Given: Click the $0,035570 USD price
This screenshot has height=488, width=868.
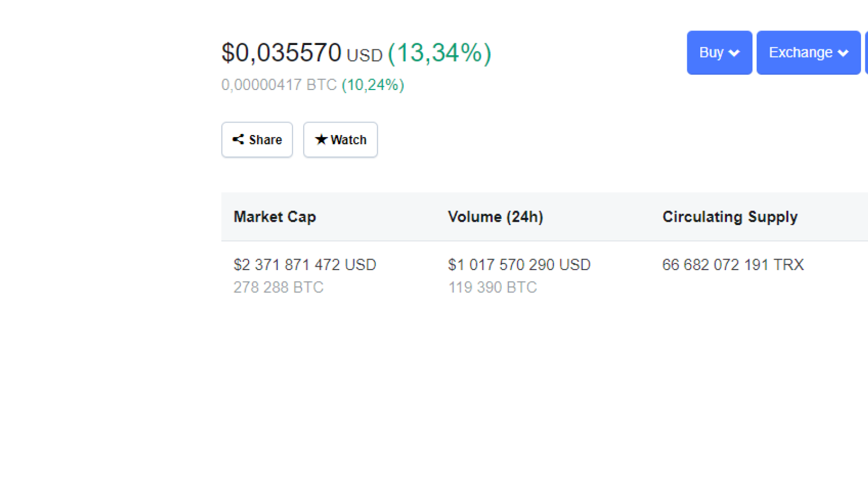Looking at the screenshot, I should point(302,53).
